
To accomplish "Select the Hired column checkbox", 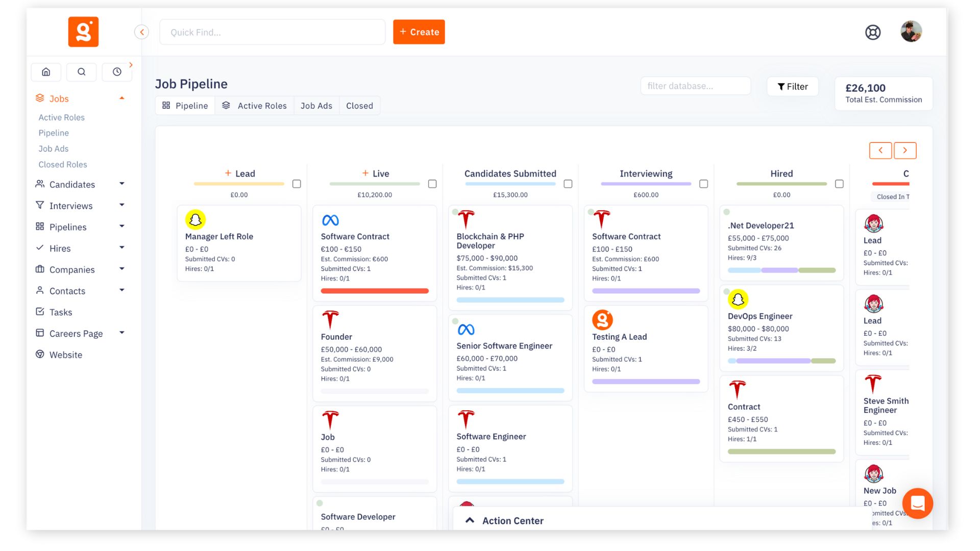I will [839, 184].
